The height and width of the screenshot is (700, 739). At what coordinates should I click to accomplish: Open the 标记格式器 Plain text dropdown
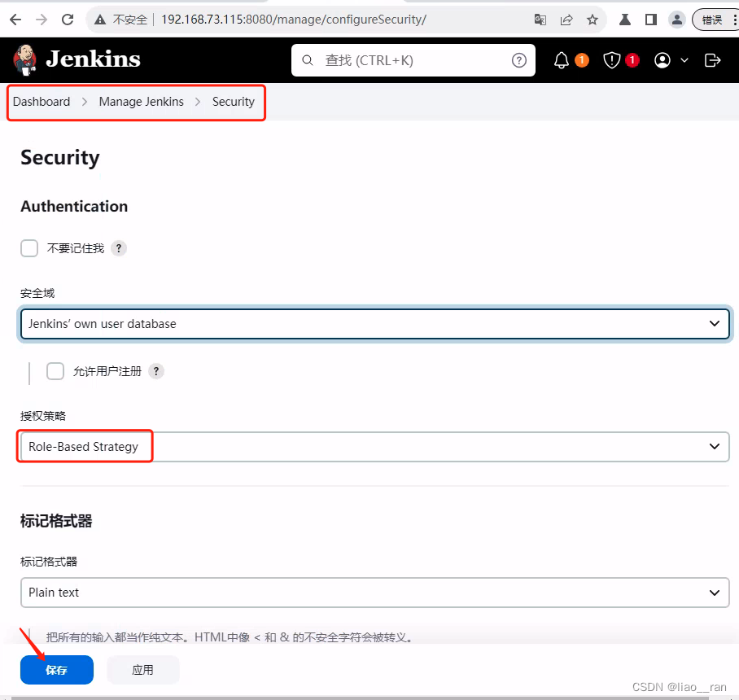pos(375,593)
